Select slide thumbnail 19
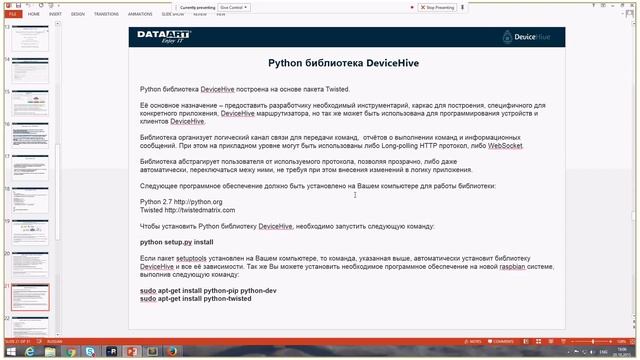Screen dimensions: 640x360 (30, 232)
